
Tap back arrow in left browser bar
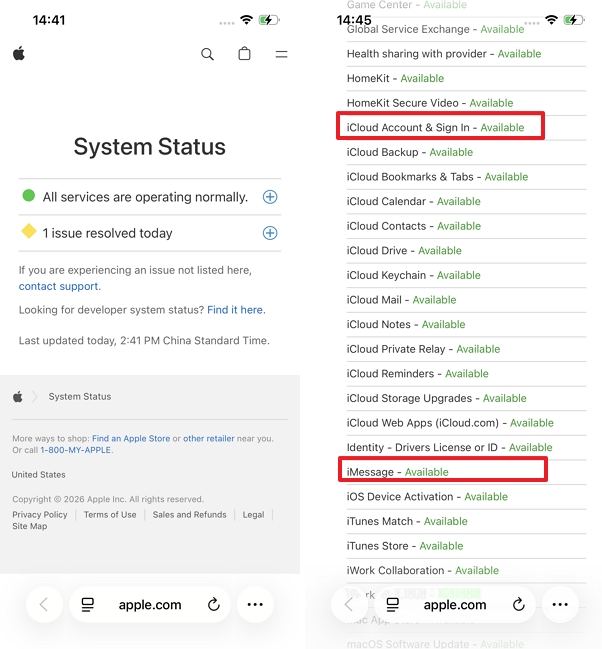pyautogui.click(x=44, y=604)
